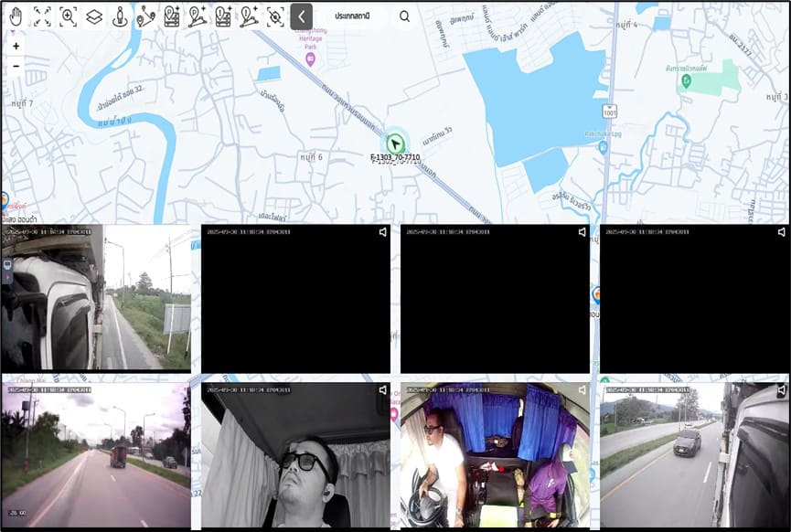
Task: Zoom in the map with plus button
Action: 16,46
